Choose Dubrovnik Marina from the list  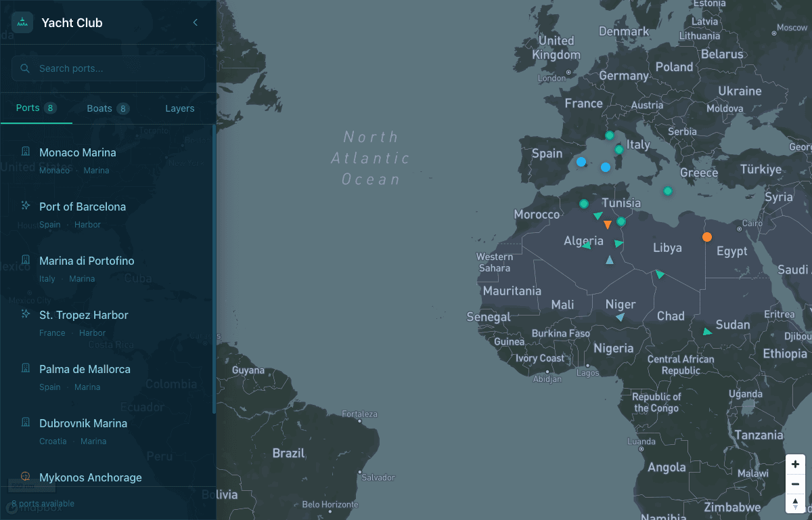tap(83, 424)
